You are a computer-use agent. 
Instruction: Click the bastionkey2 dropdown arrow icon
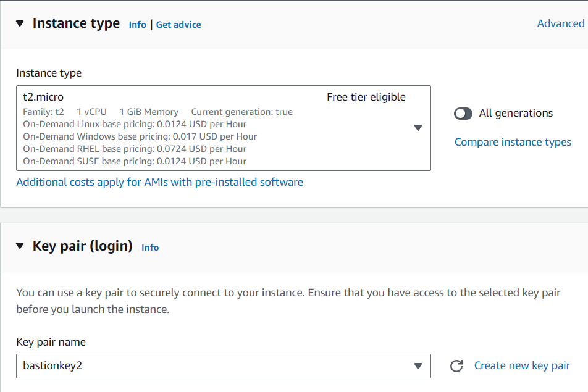(418, 366)
